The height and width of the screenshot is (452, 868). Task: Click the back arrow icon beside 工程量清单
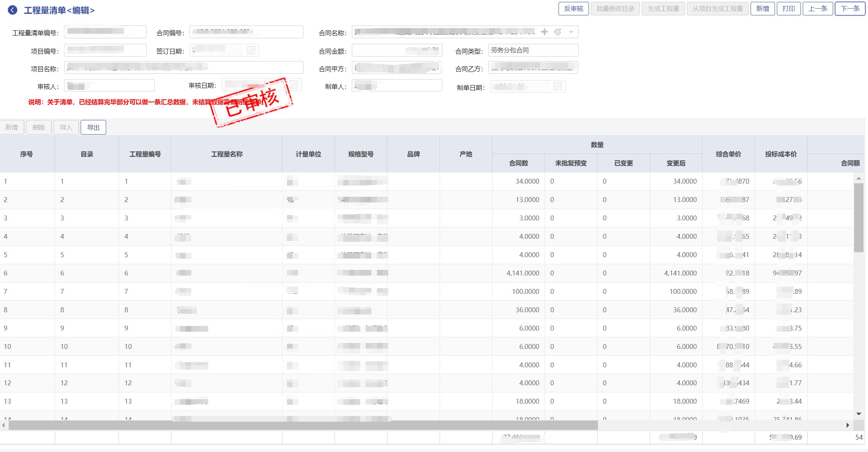click(x=12, y=10)
